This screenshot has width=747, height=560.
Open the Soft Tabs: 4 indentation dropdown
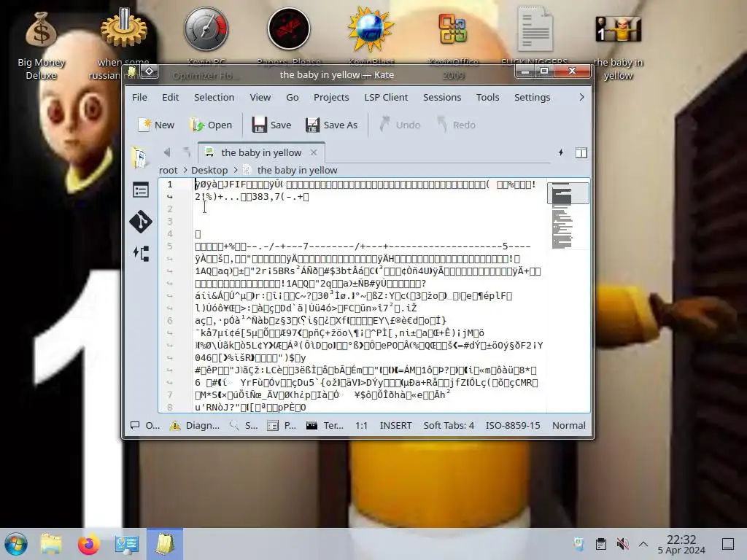tap(449, 425)
